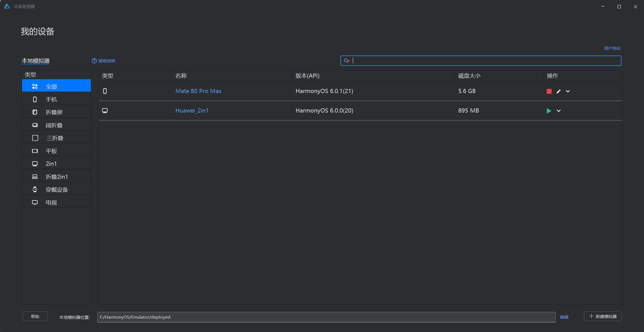Click the search magnifier options icon
Viewport: 644px width, 332px height.
click(x=347, y=61)
